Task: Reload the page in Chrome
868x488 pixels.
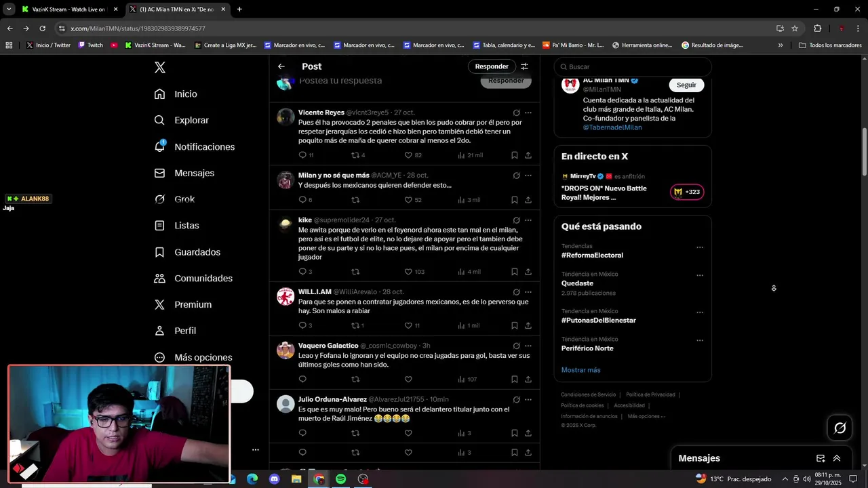Action: [x=42, y=28]
